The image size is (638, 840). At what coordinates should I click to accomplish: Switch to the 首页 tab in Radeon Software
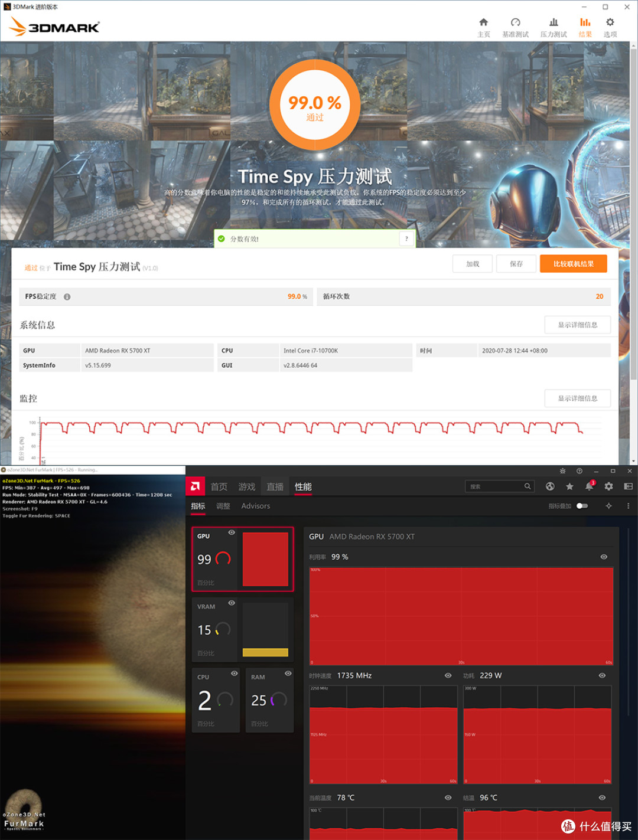[219, 487]
